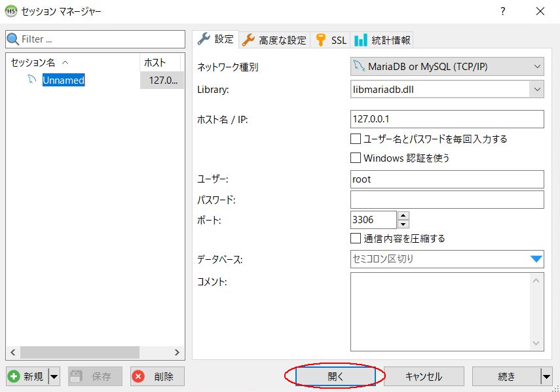Click the コメント box scroll-down arrow
560x392 pixels.
pyautogui.click(x=536, y=343)
